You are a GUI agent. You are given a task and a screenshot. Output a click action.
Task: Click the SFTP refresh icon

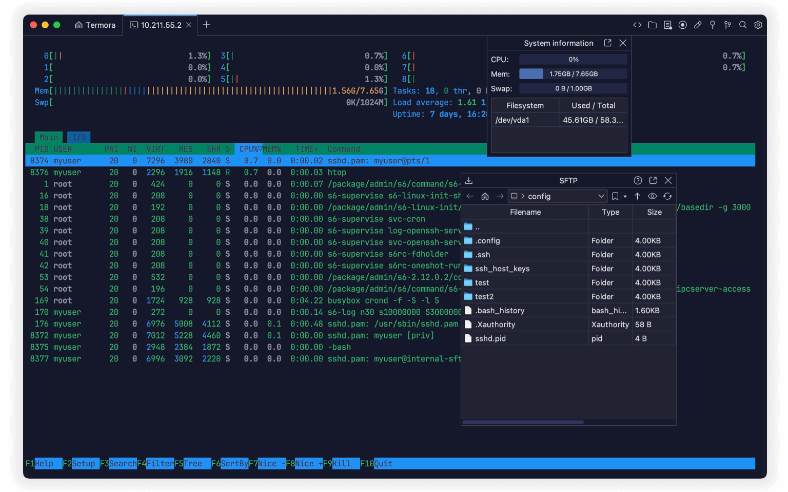(x=667, y=196)
